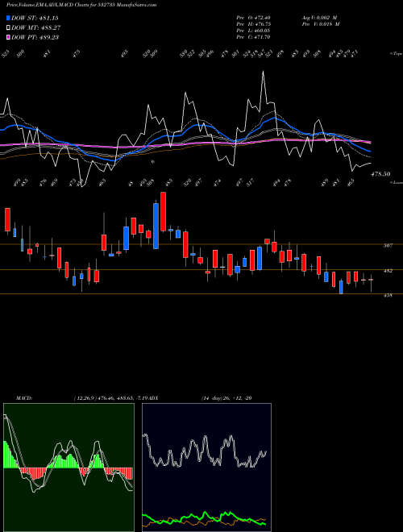Viewport: 403px width, 532px height.
Task: Click the 'Pre H: 476.75' high value
Action: [253, 24]
